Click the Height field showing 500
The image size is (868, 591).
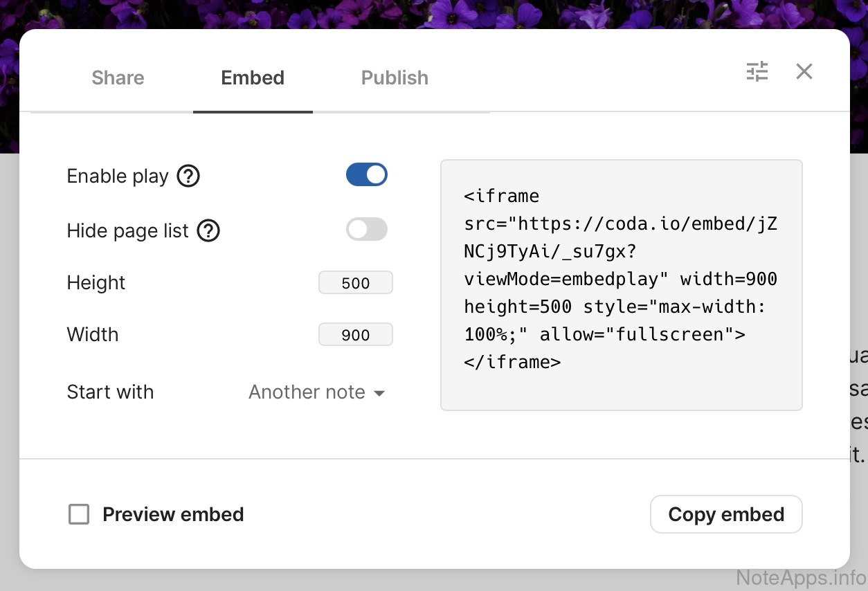pyautogui.click(x=356, y=283)
